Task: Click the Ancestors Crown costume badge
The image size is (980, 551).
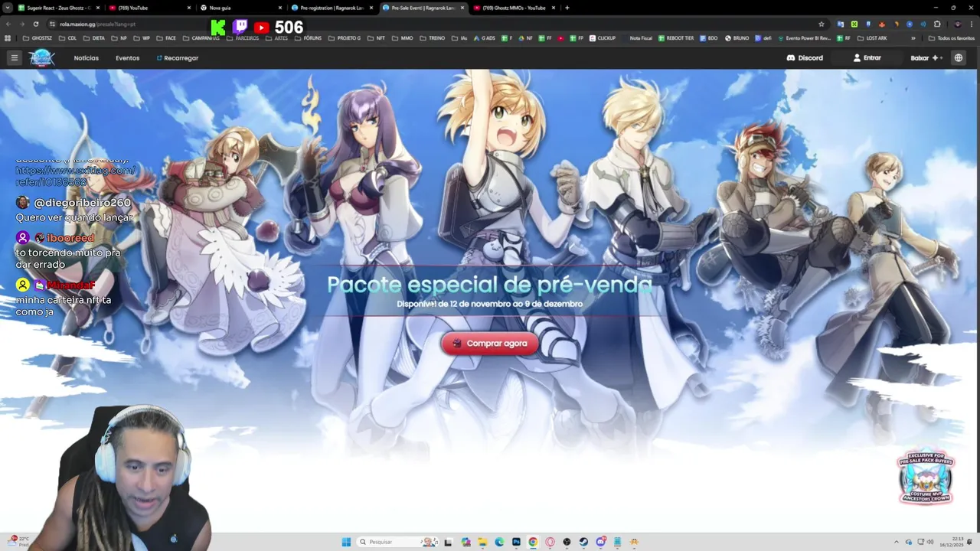Action: (926, 476)
